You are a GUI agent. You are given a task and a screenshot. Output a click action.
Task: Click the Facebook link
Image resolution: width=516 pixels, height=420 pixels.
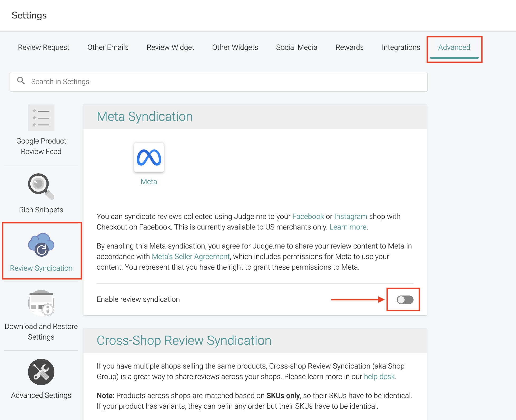pyautogui.click(x=308, y=216)
